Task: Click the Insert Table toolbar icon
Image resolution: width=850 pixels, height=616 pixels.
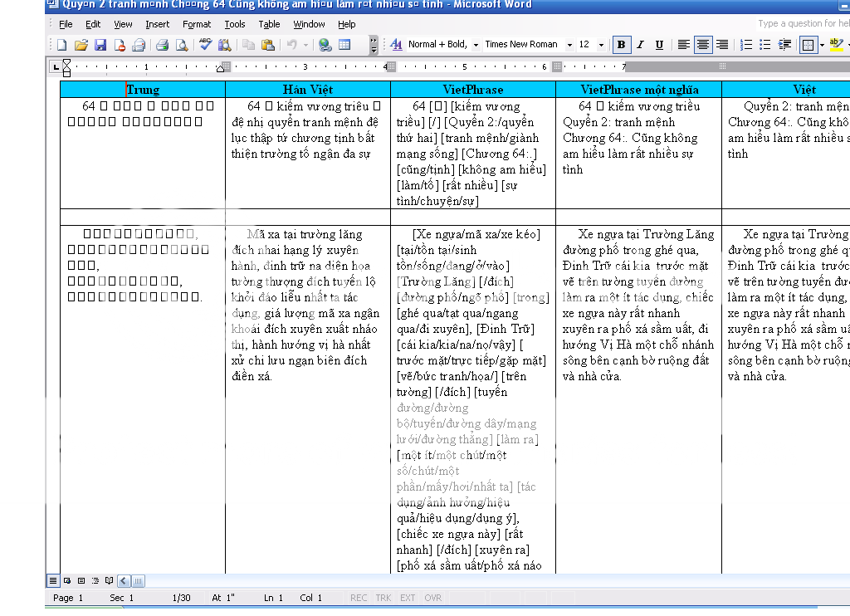Action: pyautogui.click(x=344, y=45)
